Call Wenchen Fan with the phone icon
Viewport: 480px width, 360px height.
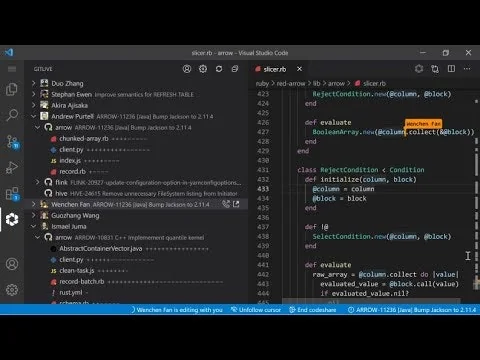226,204
